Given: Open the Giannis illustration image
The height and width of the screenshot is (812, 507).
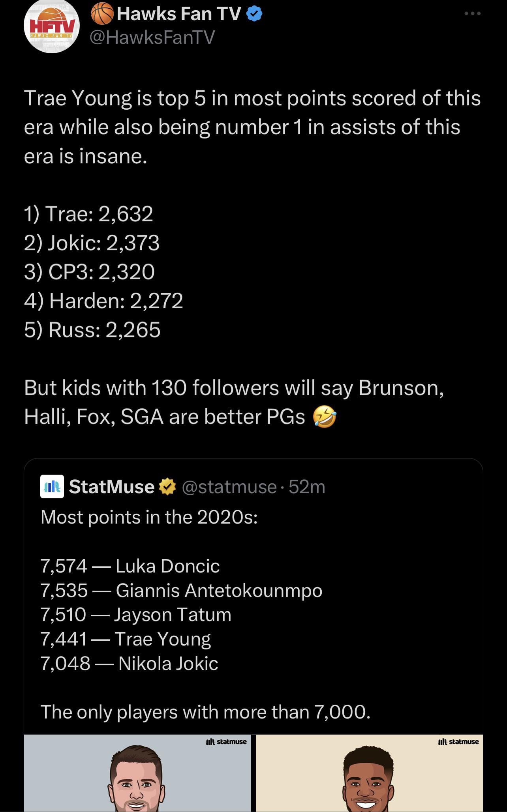Looking at the screenshot, I should [369, 773].
